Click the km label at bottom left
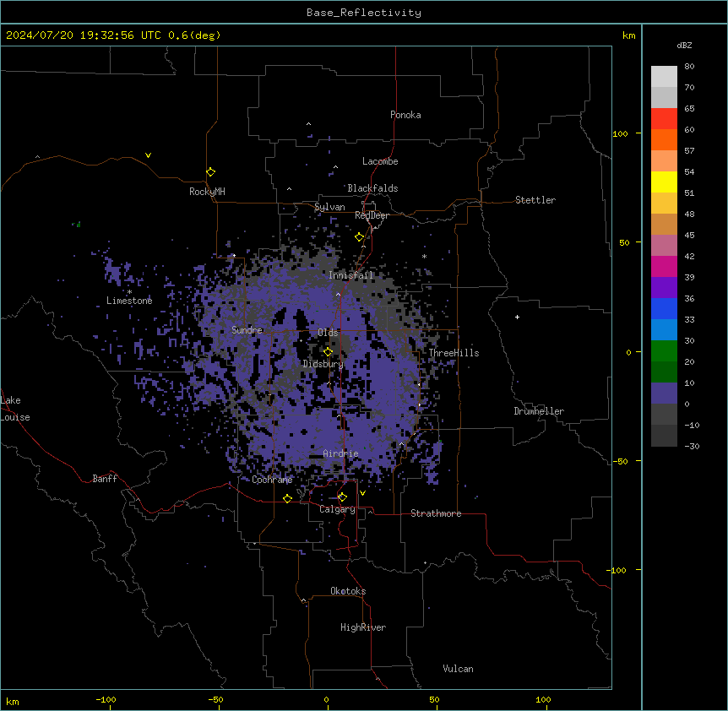The width and height of the screenshot is (728, 711). (13, 701)
